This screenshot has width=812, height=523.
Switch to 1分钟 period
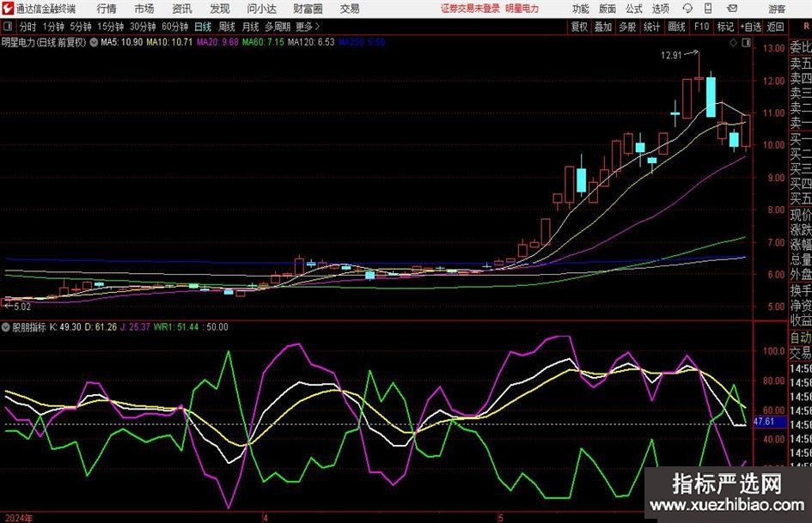pyautogui.click(x=53, y=27)
